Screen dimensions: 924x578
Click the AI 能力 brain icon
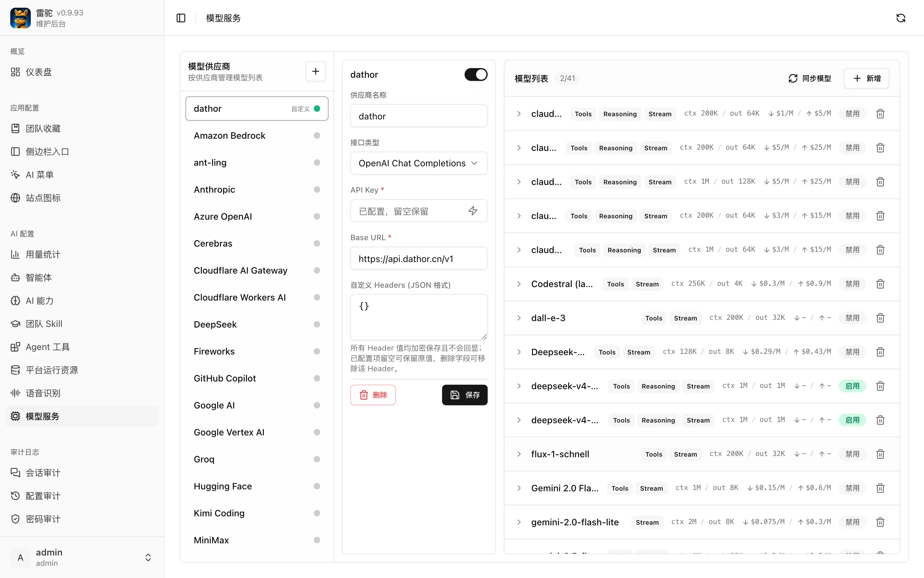[15, 301]
